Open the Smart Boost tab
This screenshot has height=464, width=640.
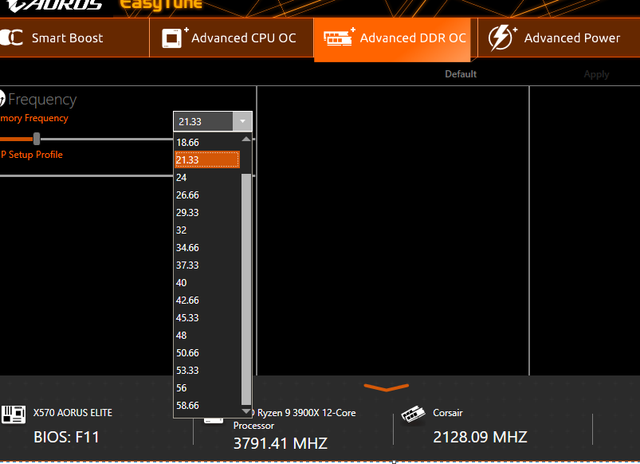point(74,38)
